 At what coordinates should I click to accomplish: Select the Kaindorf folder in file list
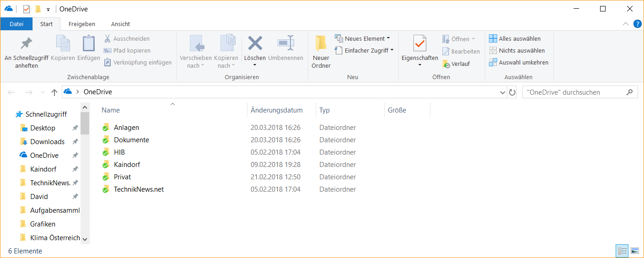pos(127,165)
